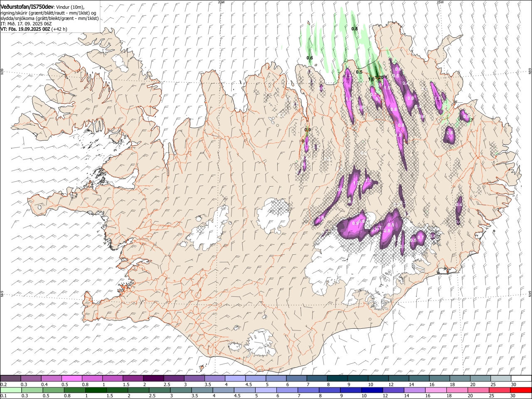The width and height of the screenshot is (532, 399).
Task: Pick upper legend dark purple swatch between 2 and 2.5
Action: 153,378
